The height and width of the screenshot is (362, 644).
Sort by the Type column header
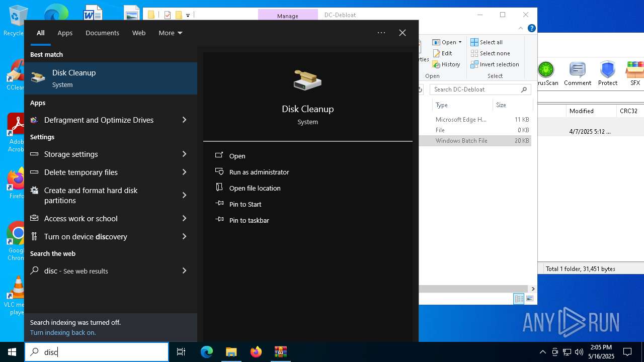462,105
